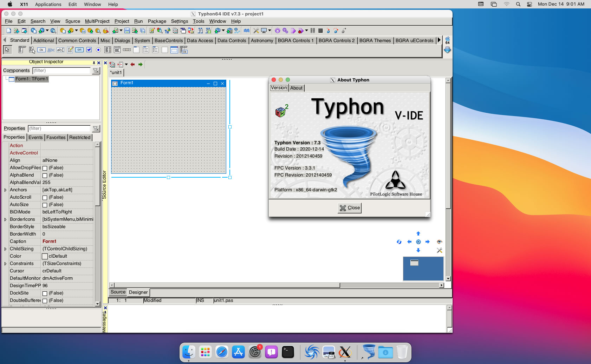Pick the TRadioButton component icon in palette
This screenshot has height=364, width=591.
tap(98, 50)
